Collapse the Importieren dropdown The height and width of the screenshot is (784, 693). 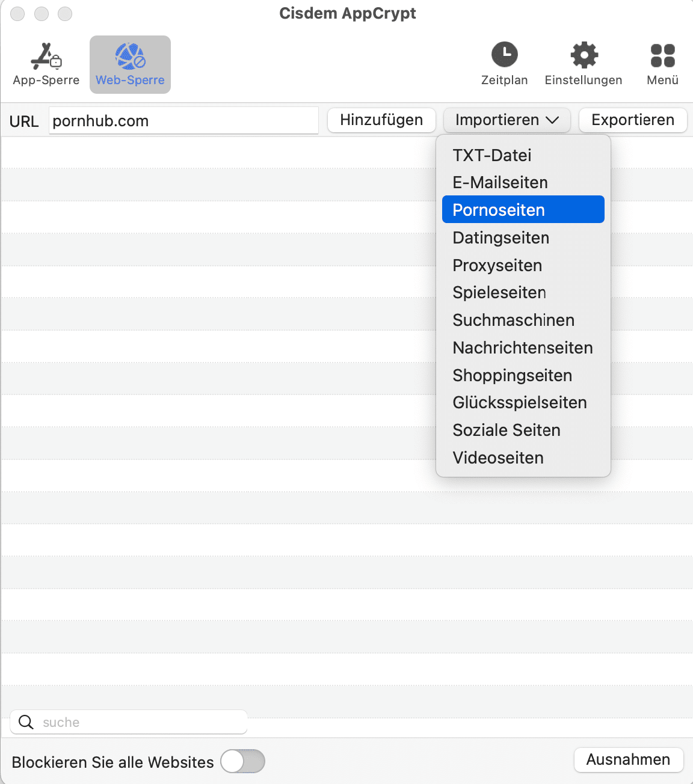(x=507, y=120)
